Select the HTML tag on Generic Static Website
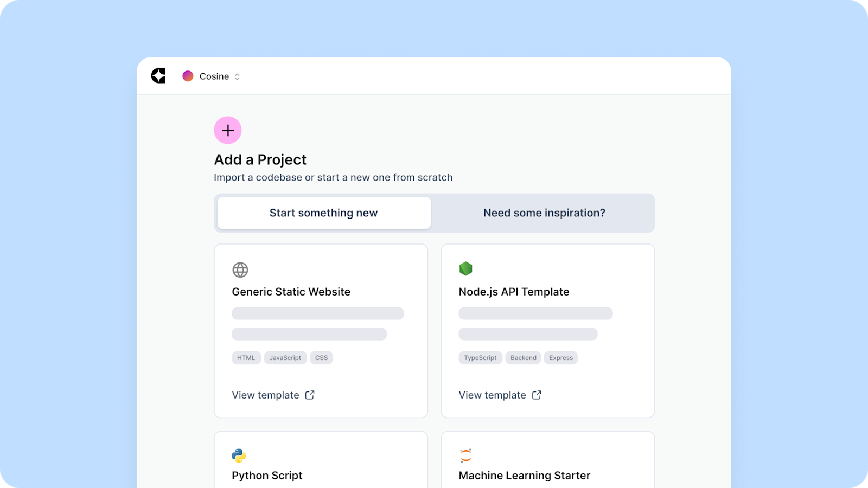Viewport: 868px width, 488px height. (x=246, y=357)
